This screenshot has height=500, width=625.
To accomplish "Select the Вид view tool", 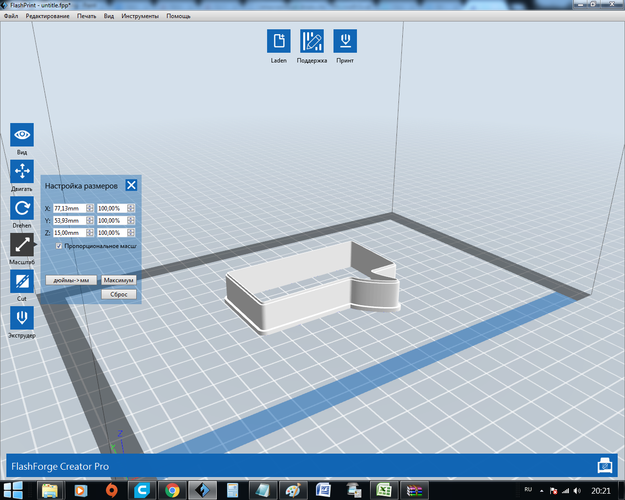I will pyautogui.click(x=22, y=135).
